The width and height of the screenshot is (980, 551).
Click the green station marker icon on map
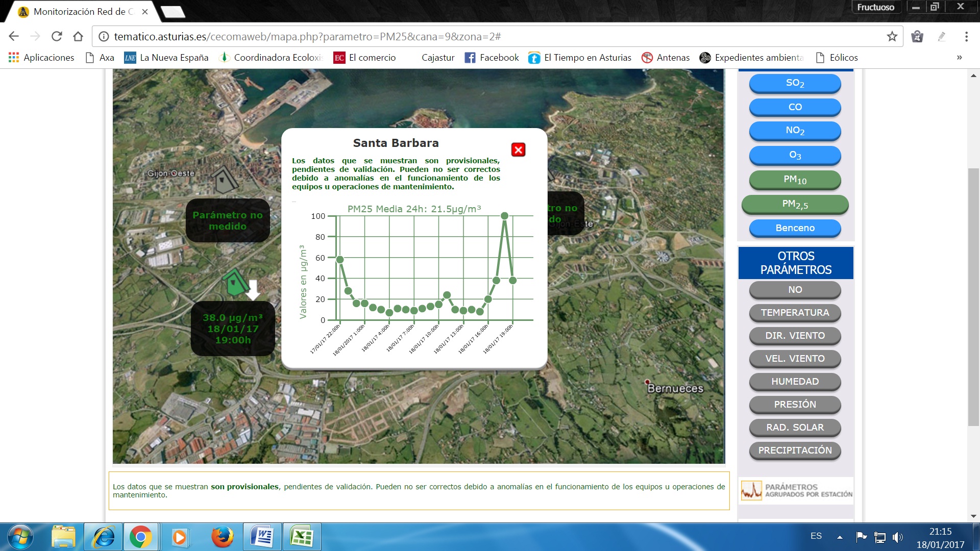point(235,282)
